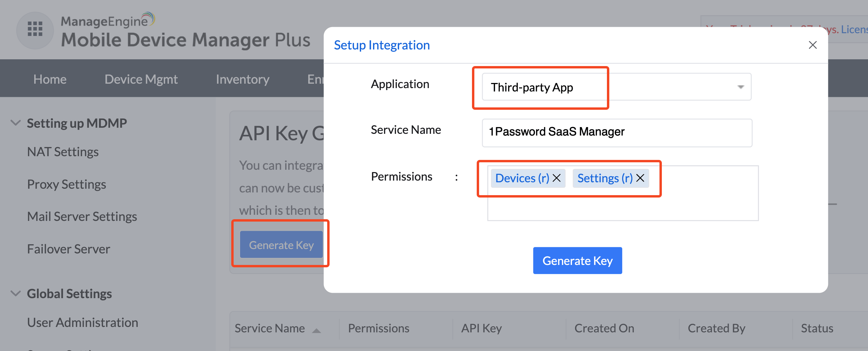
Task: Click the Created On column header
Action: pos(604,328)
